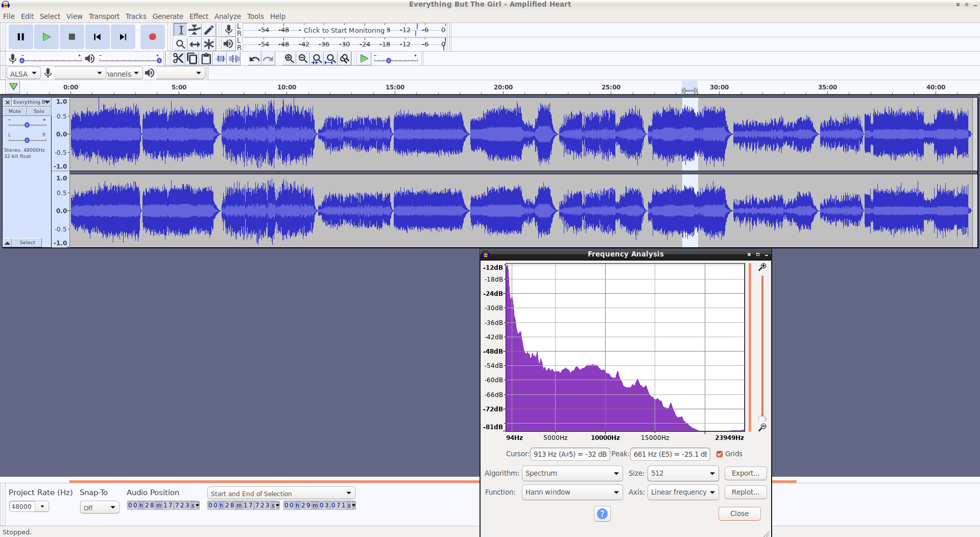Viewport: 980px width, 537px height.
Task: Open the Size 512 dropdown
Action: pyautogui.click(x=683, y=473)
